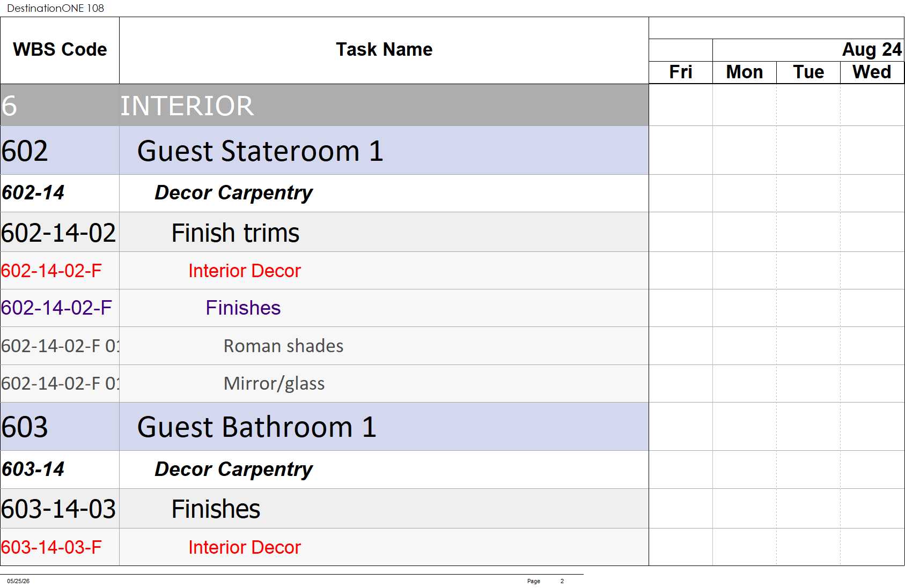
Task: Click the INTERIOR summary row
Action: (324, 105)
